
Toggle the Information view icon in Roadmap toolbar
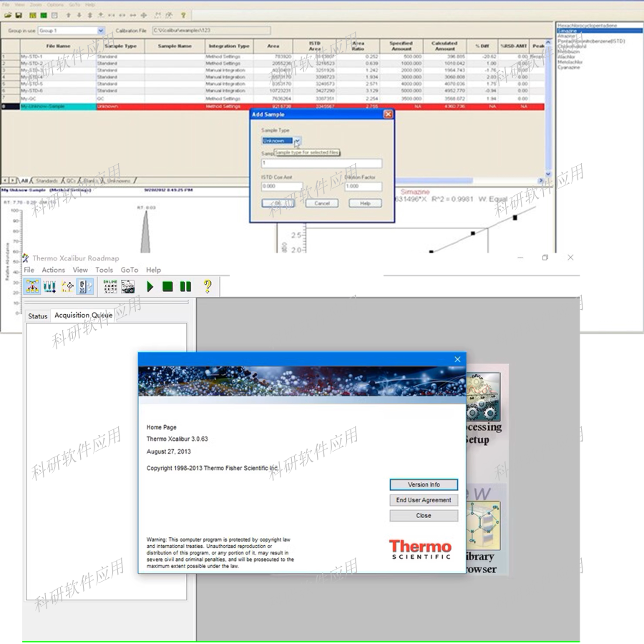[85, 286]
